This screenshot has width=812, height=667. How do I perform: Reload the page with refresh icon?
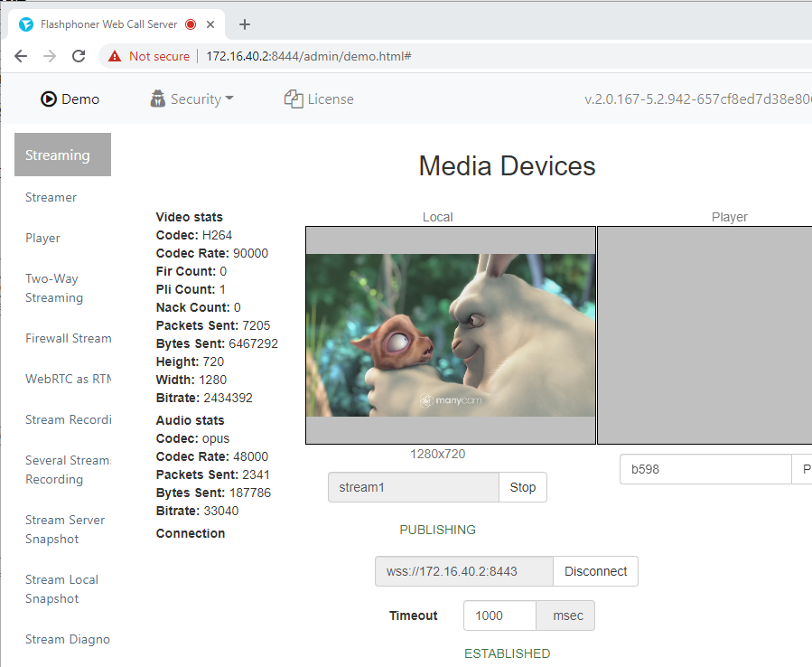pyautogui.click(x=79, y=56)
